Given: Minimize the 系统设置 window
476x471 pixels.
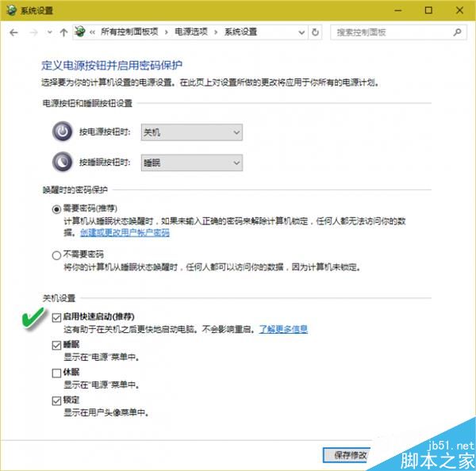Looking at the screenshot, I should point(398,10).
